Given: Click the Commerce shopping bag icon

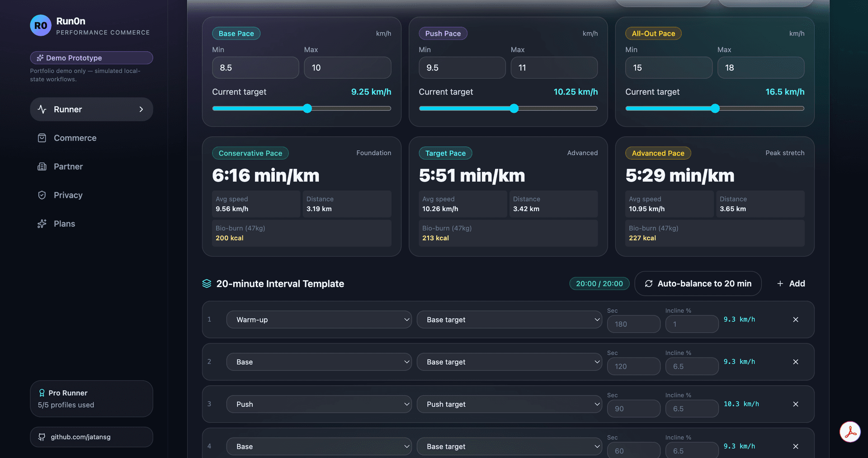Looking at the screenshot, I should (x=42, y=138).
